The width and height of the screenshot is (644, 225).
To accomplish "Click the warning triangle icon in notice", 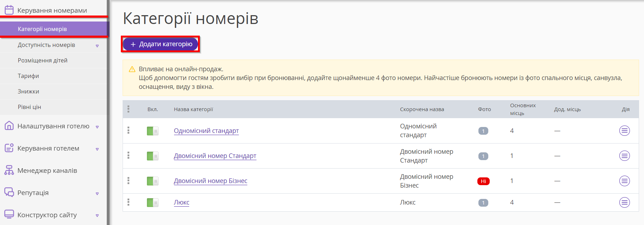I will pyautogui.click(x=132, y=69).
